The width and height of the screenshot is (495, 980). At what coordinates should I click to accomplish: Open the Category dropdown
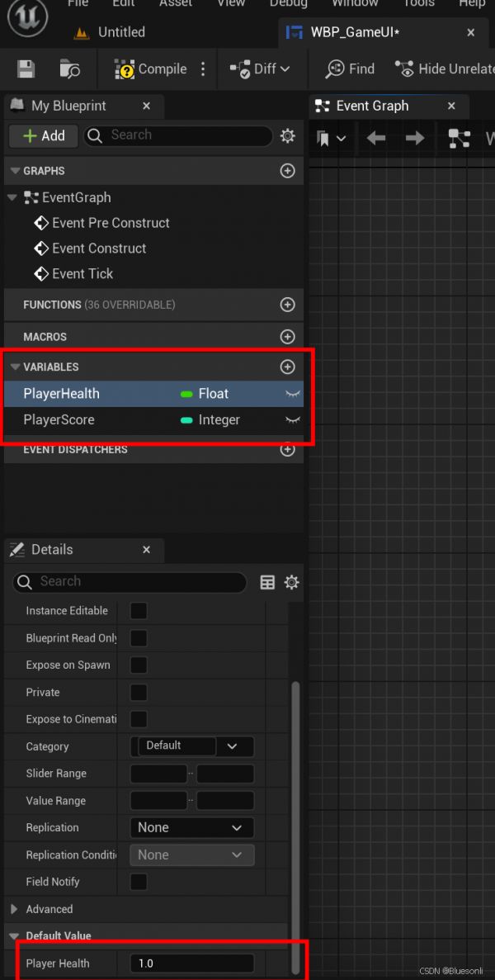(232, 746)
